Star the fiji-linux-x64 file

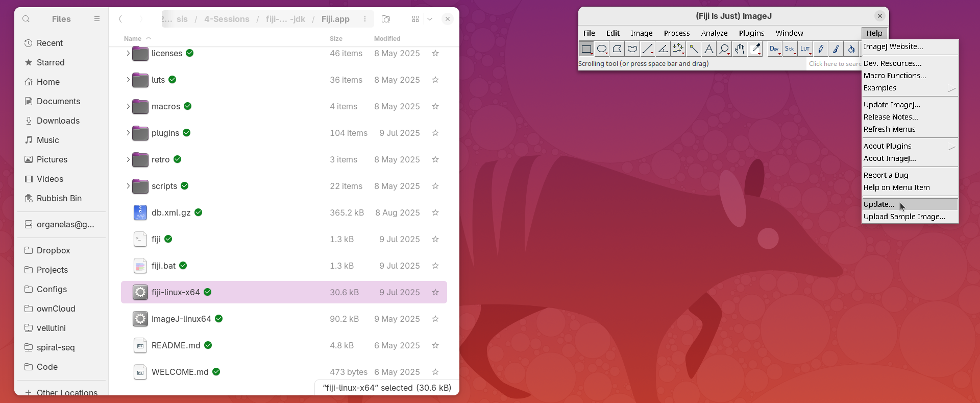tap(435, 292)
